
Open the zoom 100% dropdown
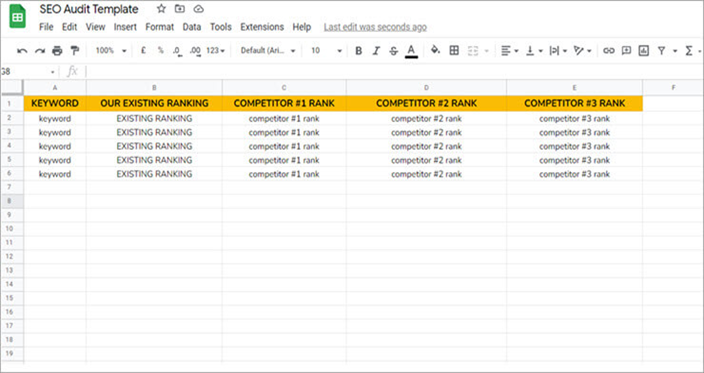[x=111, y=51]
